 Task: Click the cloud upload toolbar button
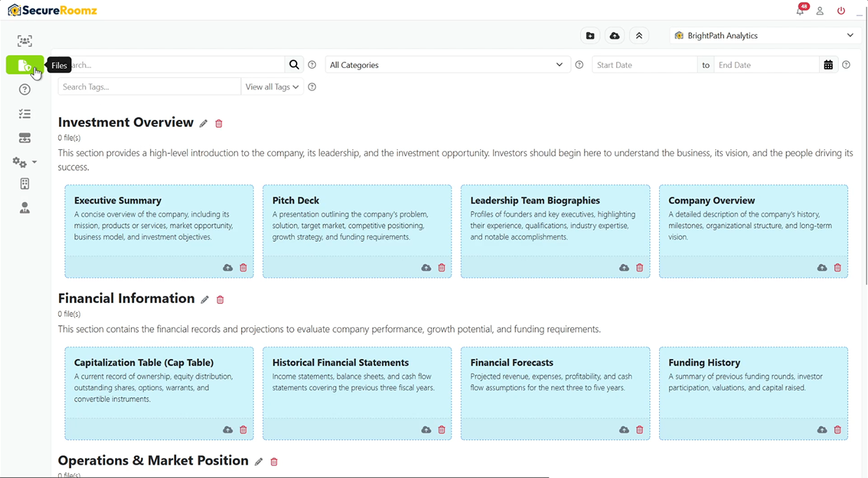[615, 36]
